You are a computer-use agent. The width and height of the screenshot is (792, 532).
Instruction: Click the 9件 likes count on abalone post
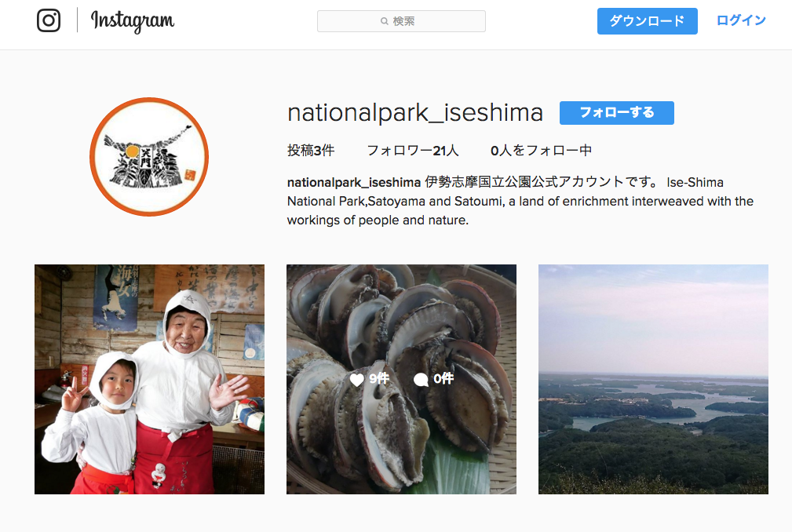[379, 378]
